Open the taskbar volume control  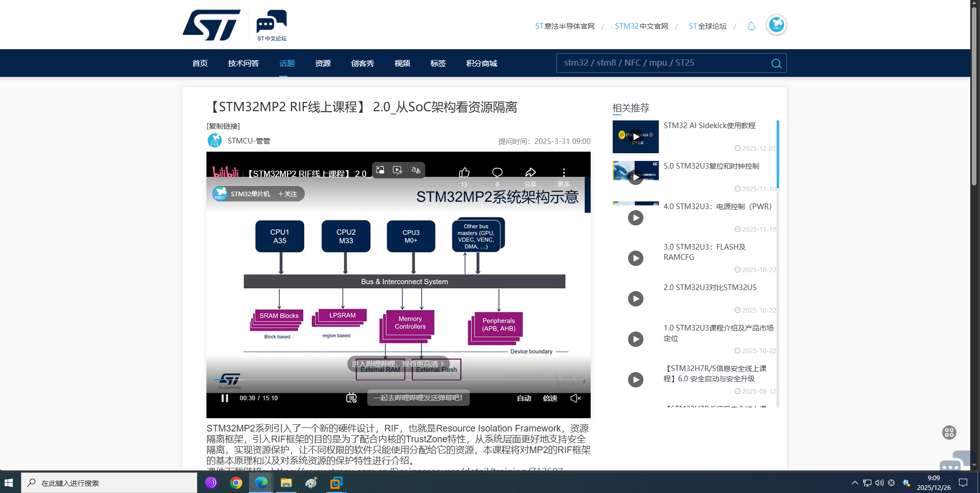click(x=880, y=483)
